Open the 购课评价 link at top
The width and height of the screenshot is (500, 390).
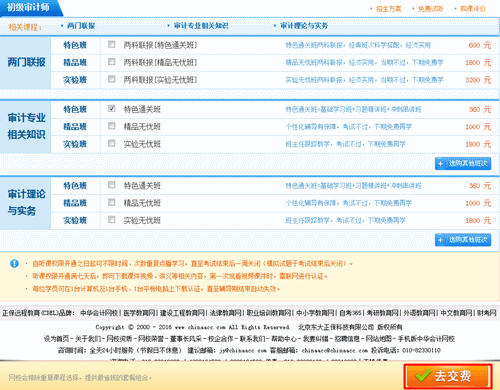pyautogui.click(x=473, y=9)
